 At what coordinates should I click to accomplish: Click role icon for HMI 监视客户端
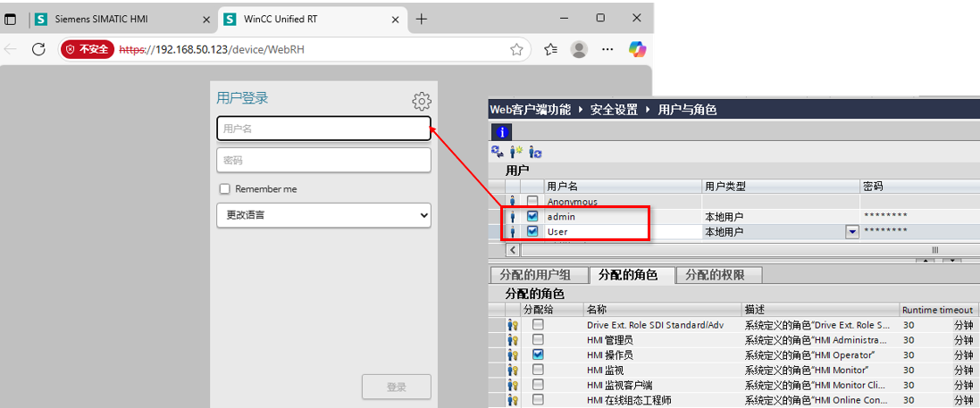[x=513, y=385]
